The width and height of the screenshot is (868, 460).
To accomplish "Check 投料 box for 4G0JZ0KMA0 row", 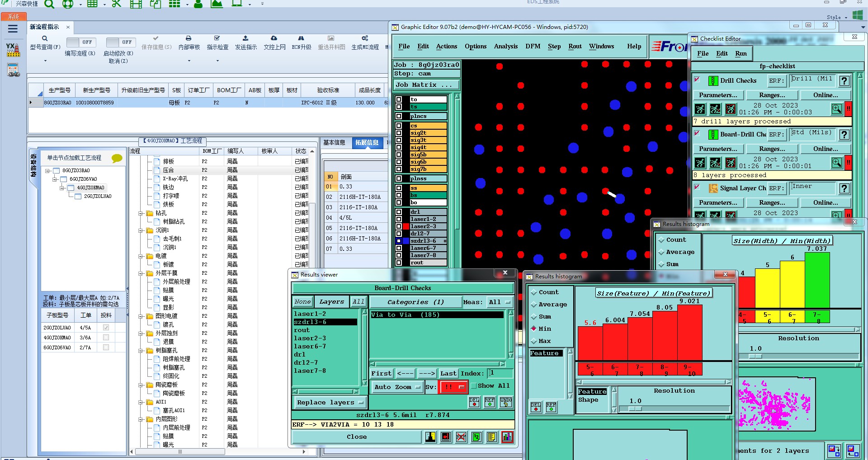I will 106,338.
